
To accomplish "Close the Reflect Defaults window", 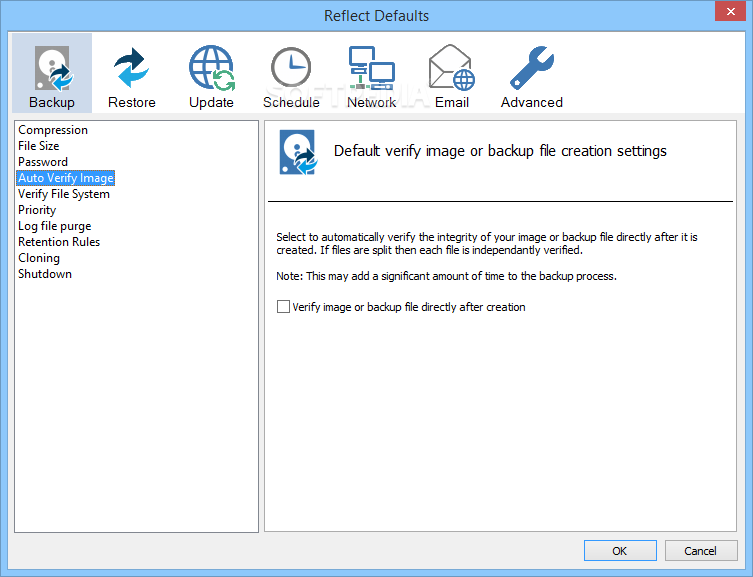I will (x=730, y=11).
